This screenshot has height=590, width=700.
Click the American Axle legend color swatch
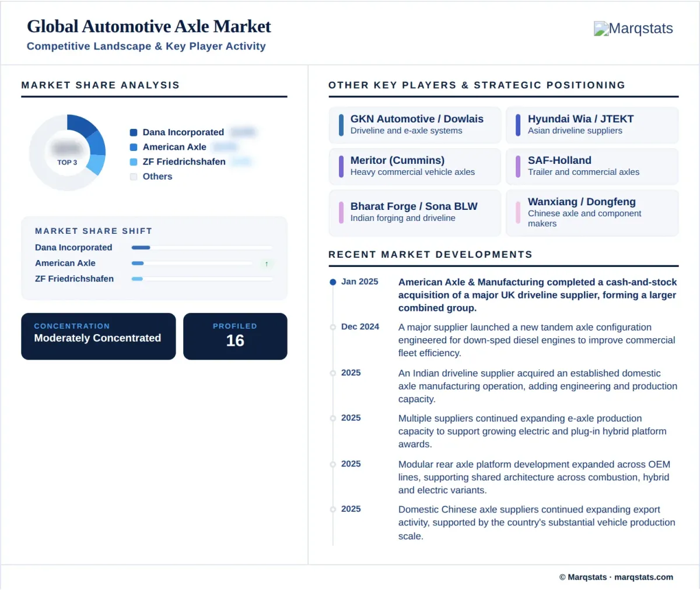point(134,147)
